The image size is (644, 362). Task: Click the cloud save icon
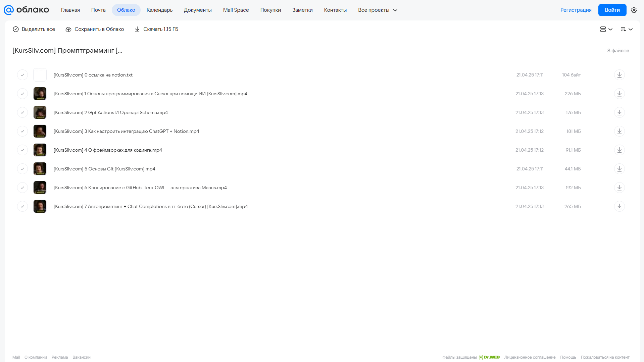pyautogui.click(x=68, y=29)
